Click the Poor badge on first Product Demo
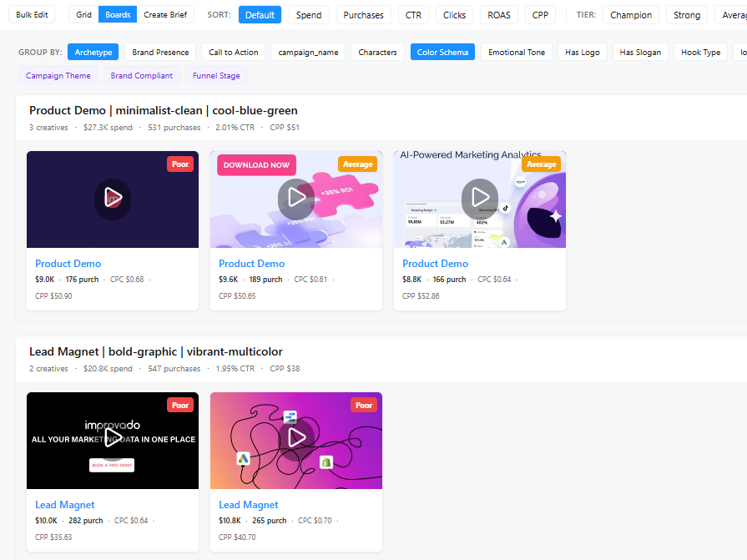Viewport: 747px width, 560px height. point(181,164)
